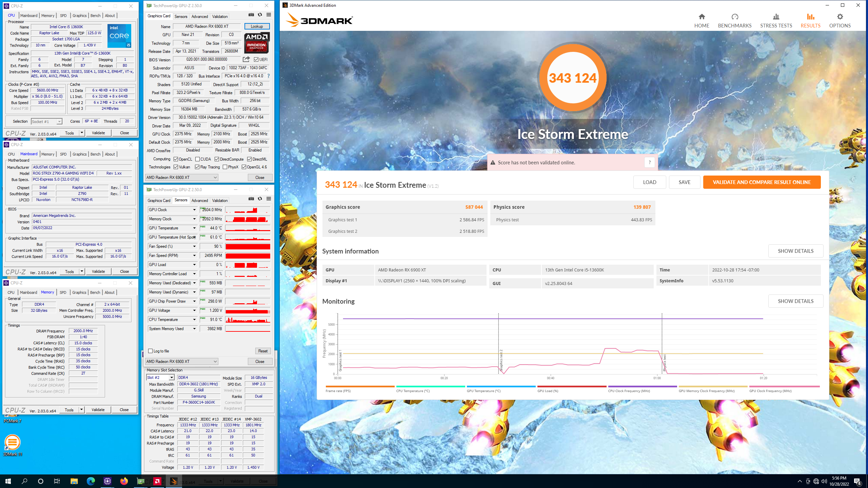
Task: Open taskbar Search magnifier
Action: point(24,481)
